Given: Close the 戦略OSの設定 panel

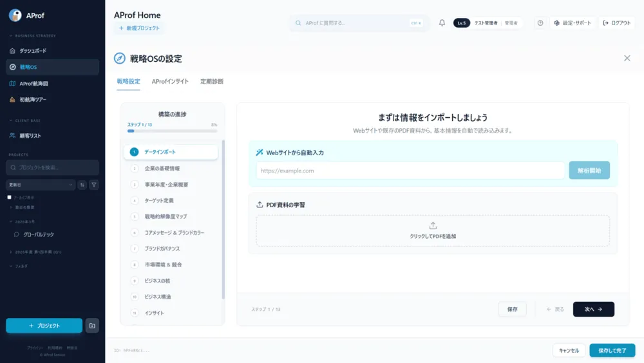Looking at the screenshot, I should click(627, 59).
